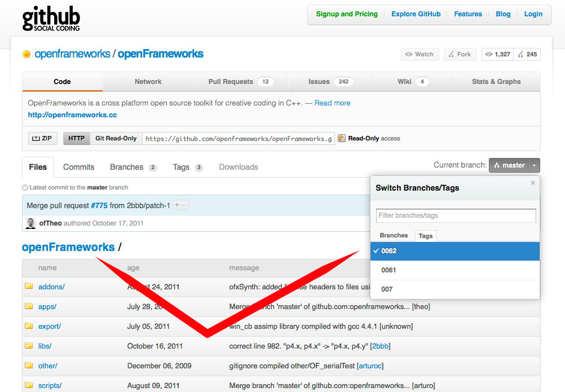View the 245 forks count
The height and width of the screenshot is (392, 565).
coord(527,54)
